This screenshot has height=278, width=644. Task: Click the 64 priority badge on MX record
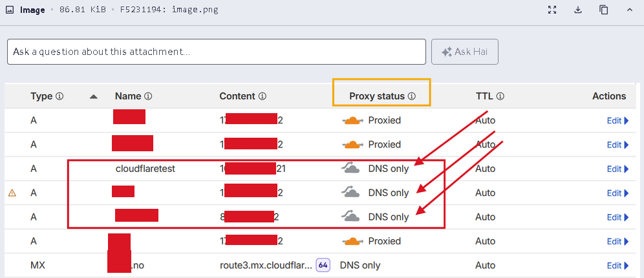tap(323, 265)
